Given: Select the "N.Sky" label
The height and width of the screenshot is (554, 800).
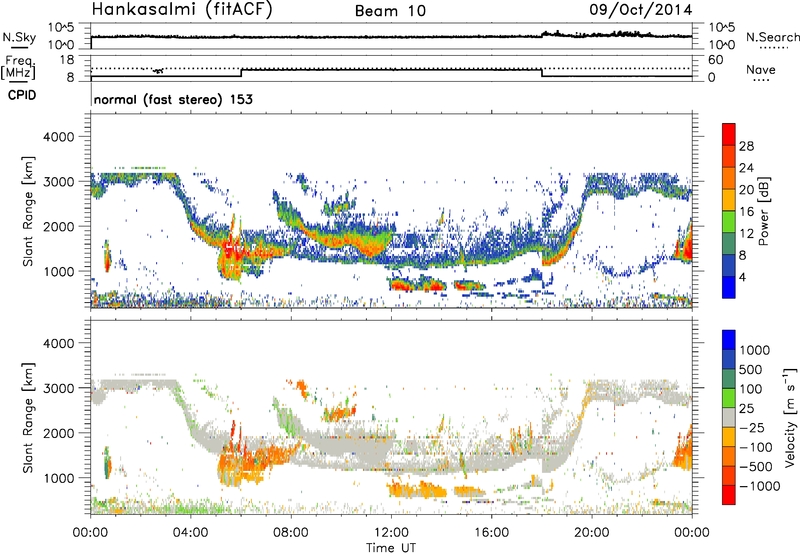Looking at the screenshot, I should (19, 37).
